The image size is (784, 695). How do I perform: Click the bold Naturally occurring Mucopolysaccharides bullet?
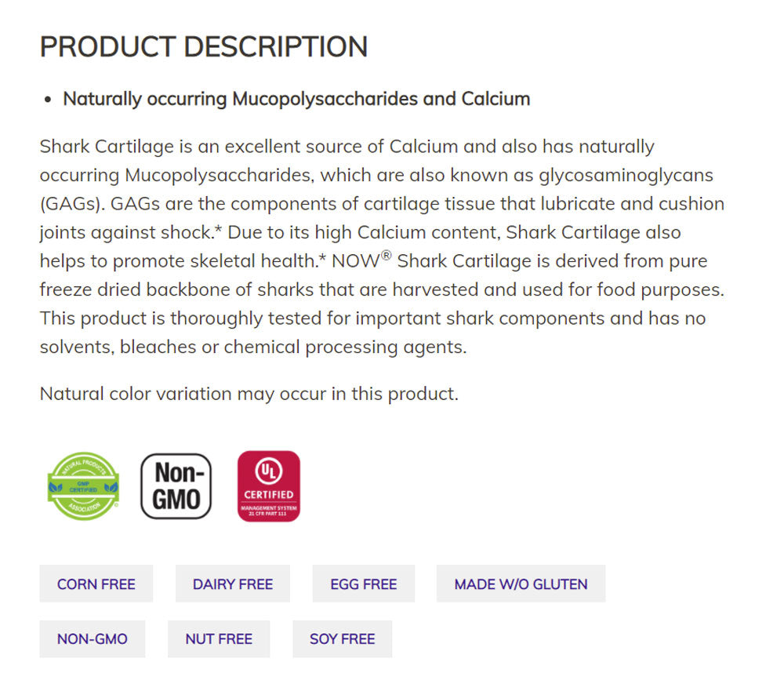pos(296,99)
